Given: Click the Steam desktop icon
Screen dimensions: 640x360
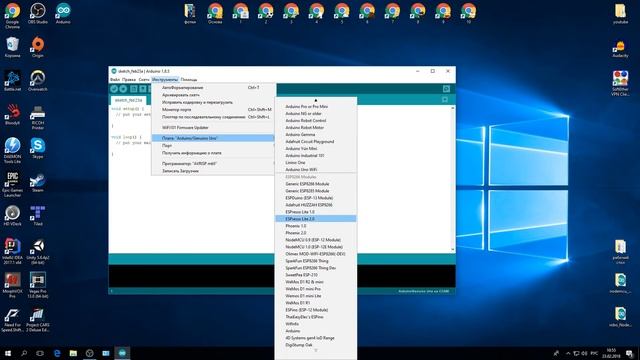Looking at the screenshot, I should pyautogui.click(x=38, y=182).
